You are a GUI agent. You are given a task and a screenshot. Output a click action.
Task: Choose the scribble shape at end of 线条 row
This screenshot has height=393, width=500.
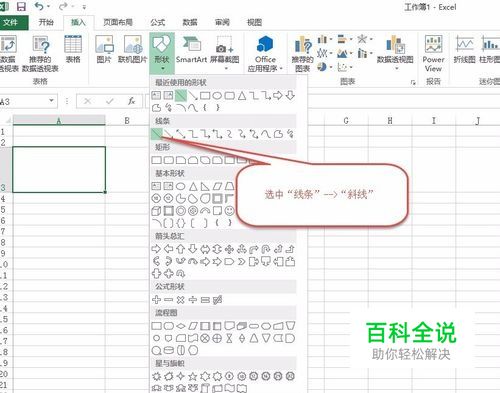(290, 134)
